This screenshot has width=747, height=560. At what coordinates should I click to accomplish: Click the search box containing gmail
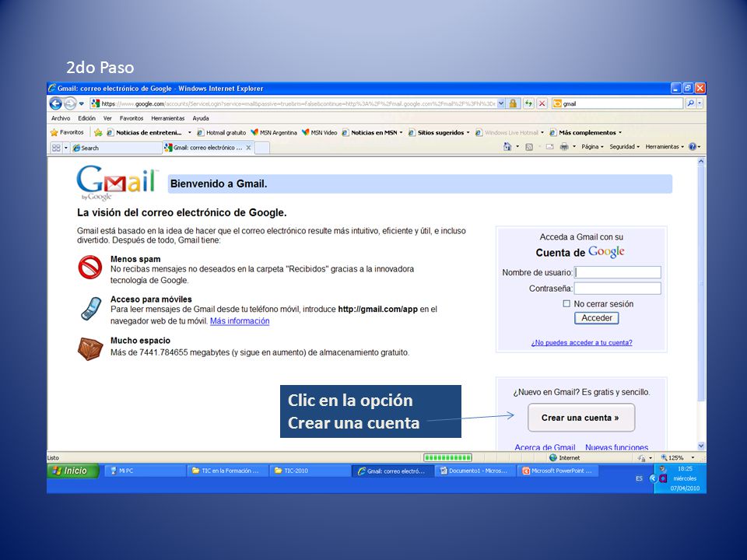pyautogui.click(x=617, y=103)
